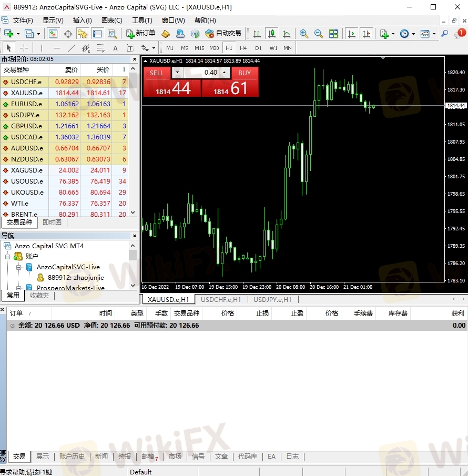Select the Fibonacci retracement tool
Image resolution: width=468 pixels, height=476 pixels.
coord(100,48)
